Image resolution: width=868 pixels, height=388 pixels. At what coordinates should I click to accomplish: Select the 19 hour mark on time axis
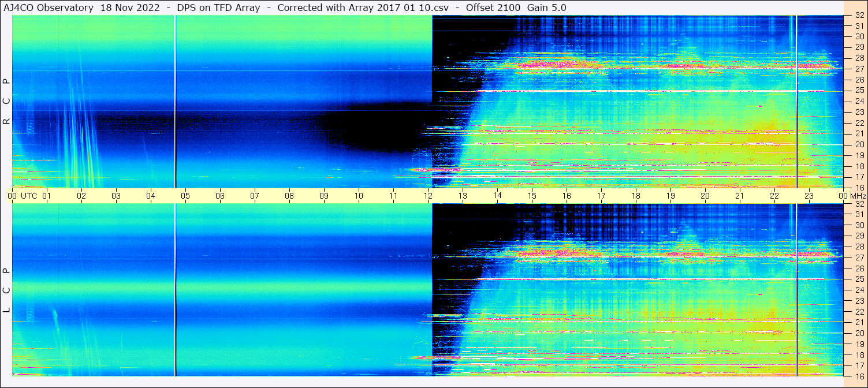tap(670, 196)
